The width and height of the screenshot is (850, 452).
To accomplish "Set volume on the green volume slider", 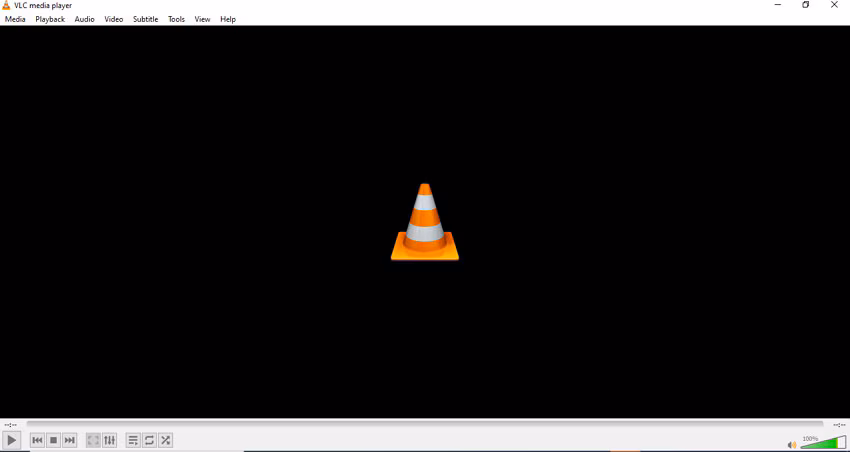I will [x=823, y=442].
